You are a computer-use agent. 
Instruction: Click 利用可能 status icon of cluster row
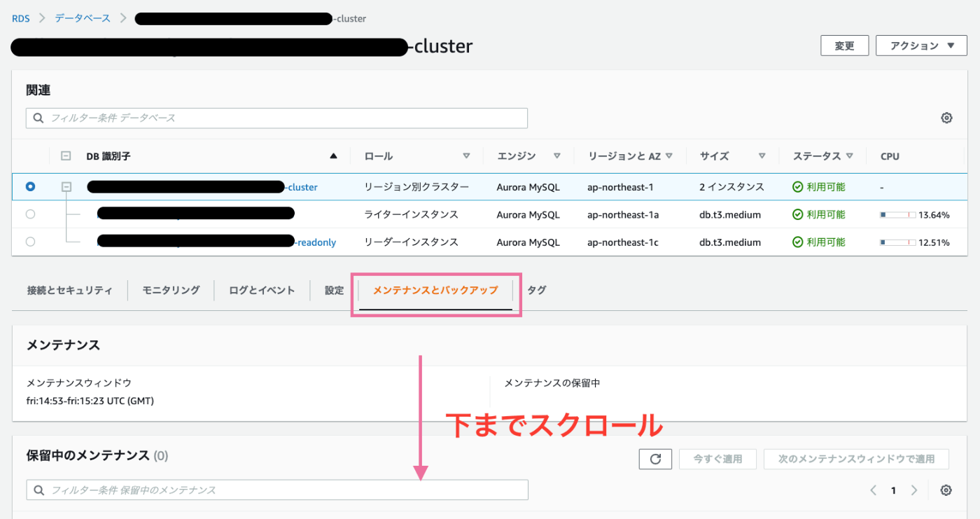[797, 187]
